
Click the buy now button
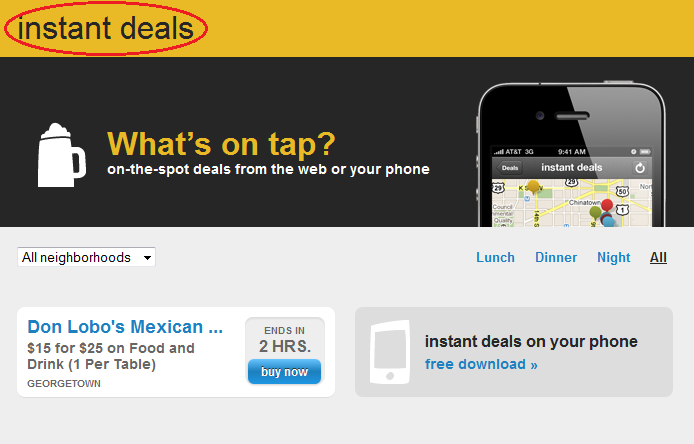(284, 371)
